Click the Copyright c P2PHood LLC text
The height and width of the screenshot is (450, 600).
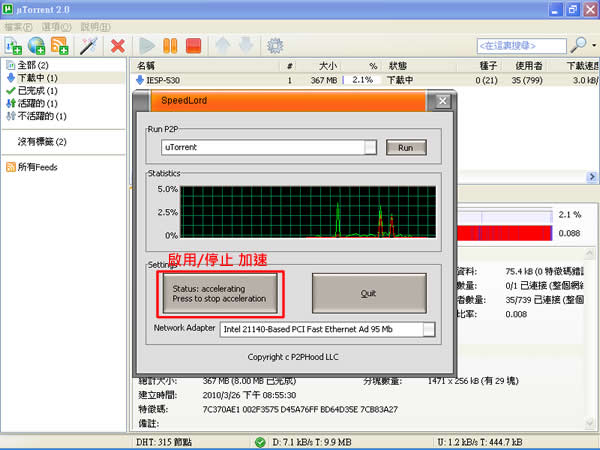click(x=293, y=357)
